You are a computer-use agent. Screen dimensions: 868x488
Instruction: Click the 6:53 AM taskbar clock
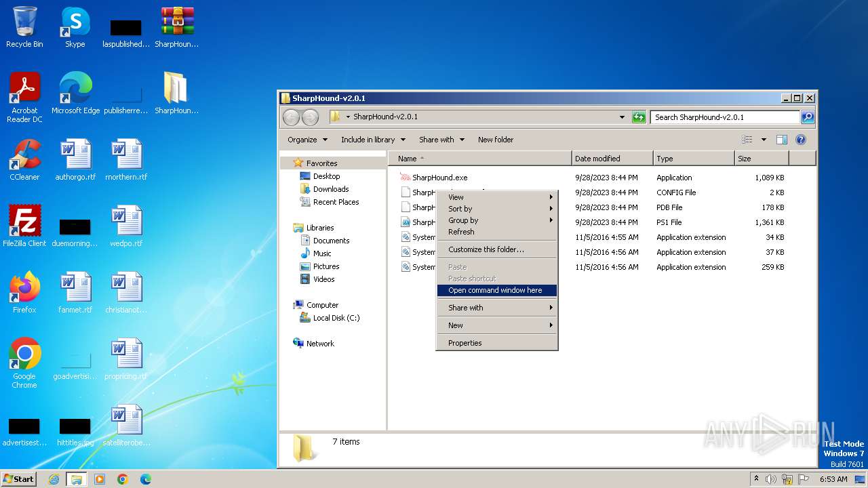pos(833,479)
